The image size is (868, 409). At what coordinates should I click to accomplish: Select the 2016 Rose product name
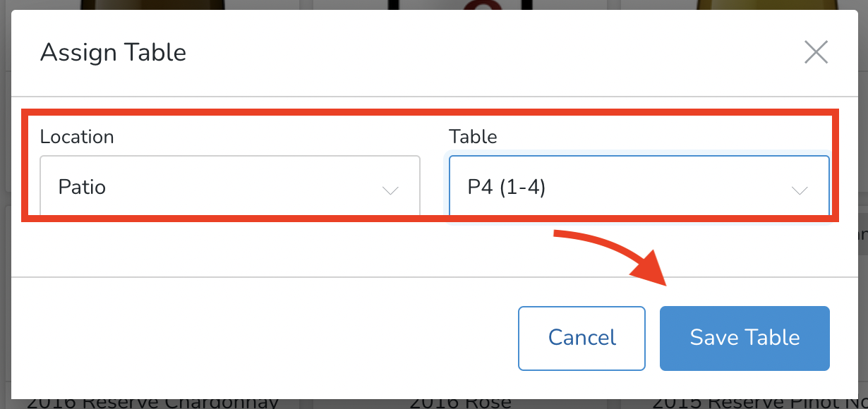[x=460, y=403]
